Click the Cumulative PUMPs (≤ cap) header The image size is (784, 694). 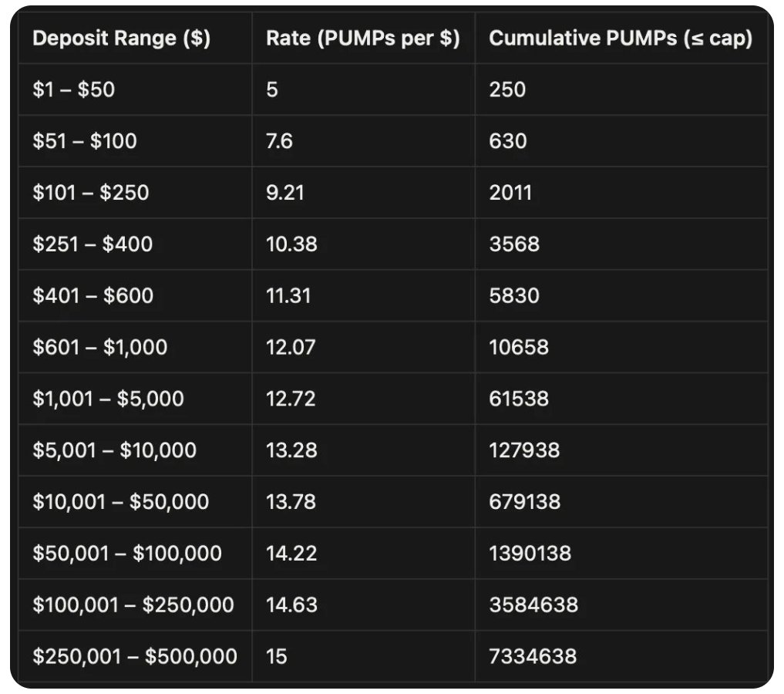621,39
